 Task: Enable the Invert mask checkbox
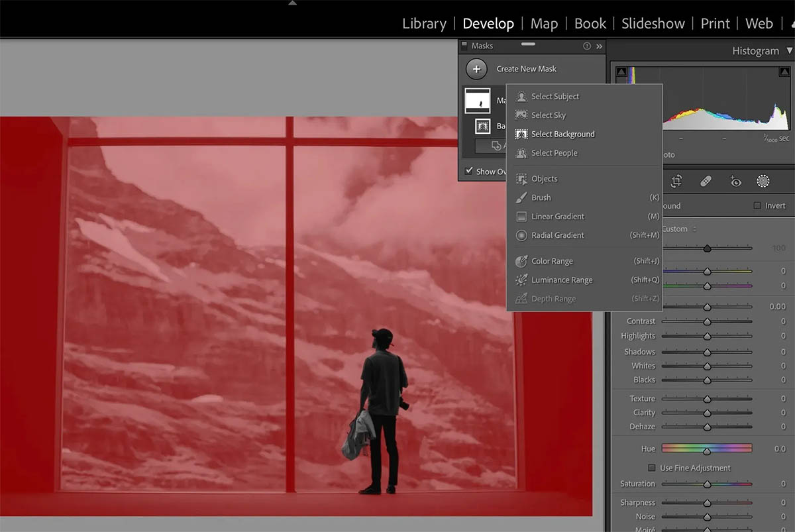(757, 206)
